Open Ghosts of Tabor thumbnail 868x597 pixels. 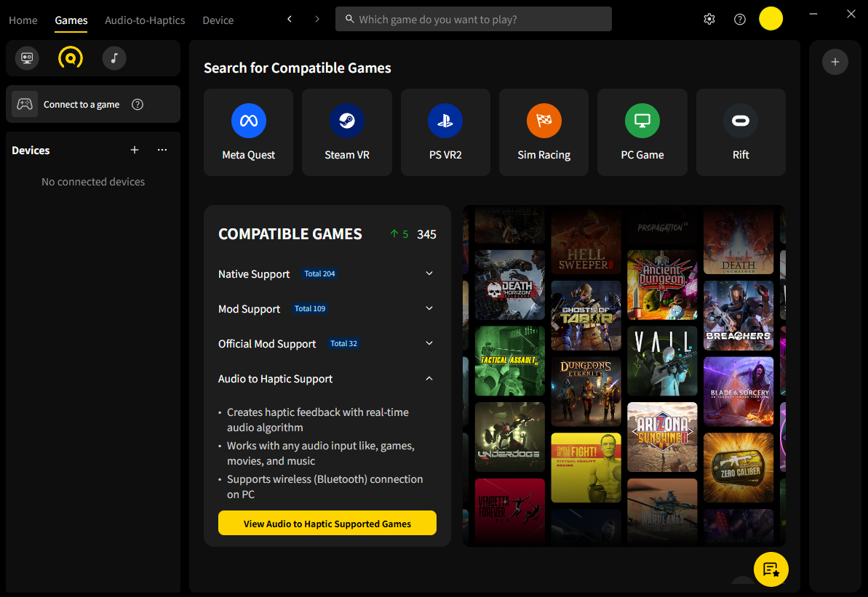[x=586, y=316]
